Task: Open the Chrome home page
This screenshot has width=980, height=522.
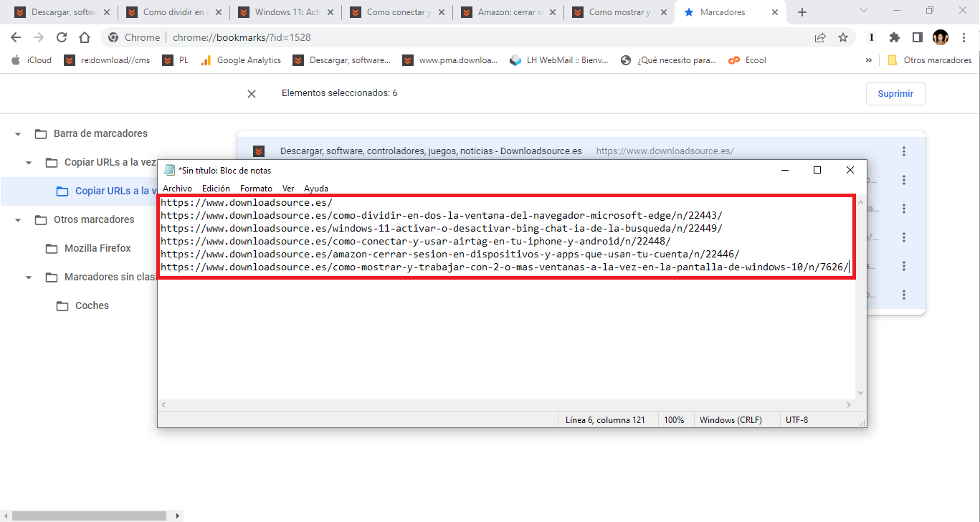Action: (85, 37)
